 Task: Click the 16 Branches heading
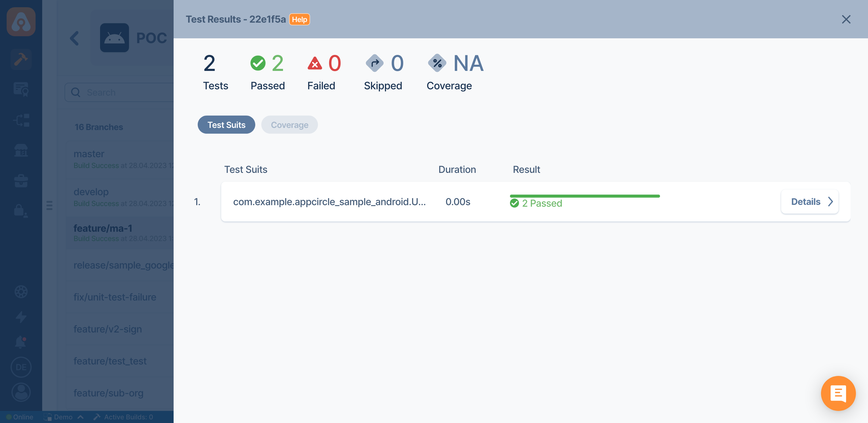pyautogui.click(x=99, y=127)
